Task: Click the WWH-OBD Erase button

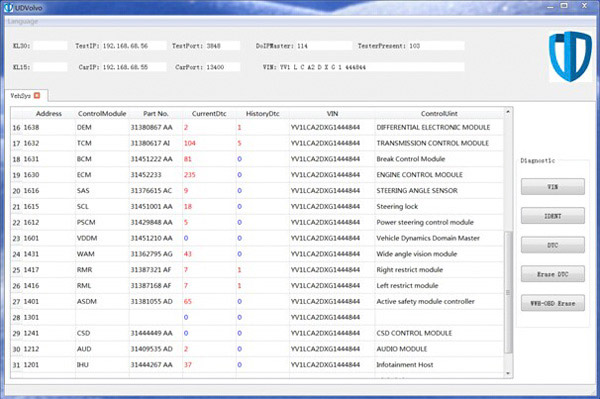Action: tap(553, 303)
